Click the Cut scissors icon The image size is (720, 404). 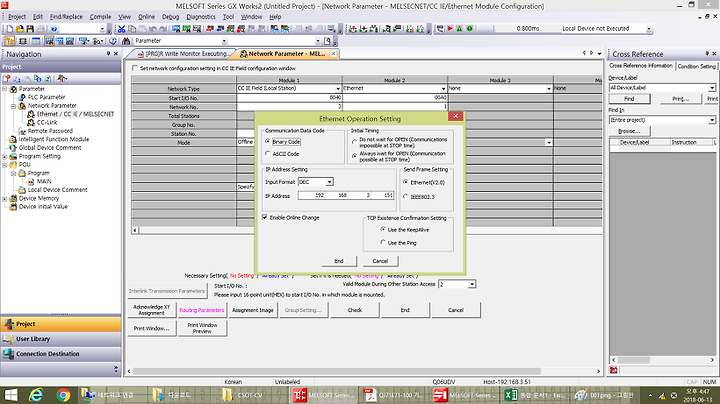(121, 29)
